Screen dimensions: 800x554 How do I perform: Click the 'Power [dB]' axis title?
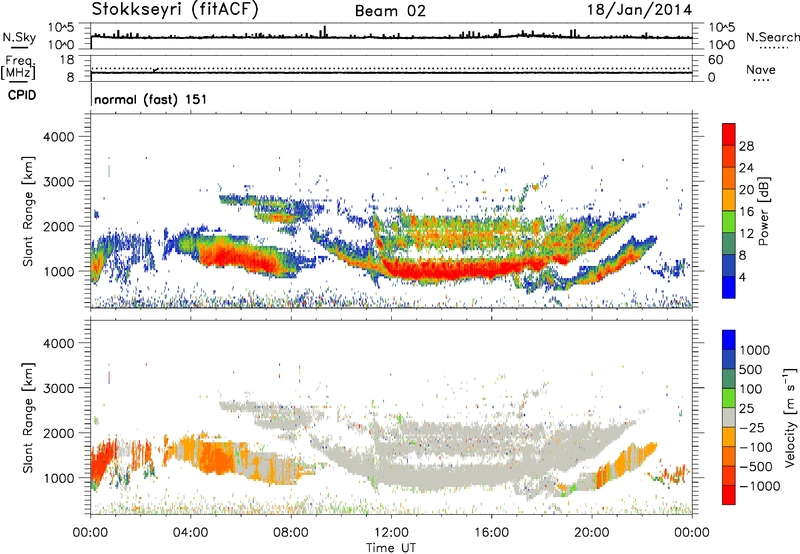(763, 211)
